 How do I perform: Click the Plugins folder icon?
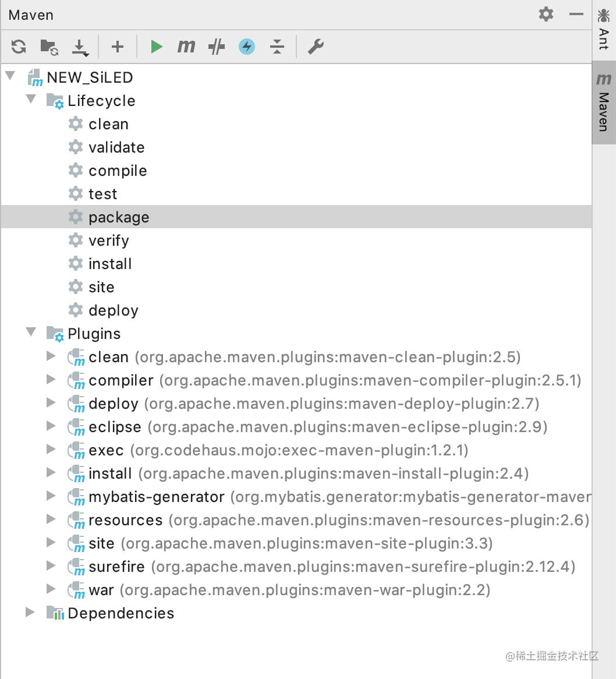(55, 334)
